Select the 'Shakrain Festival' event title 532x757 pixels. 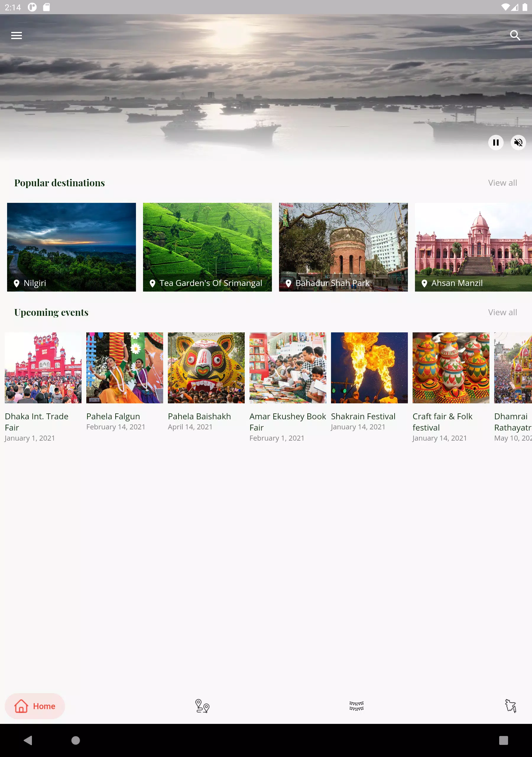pyautogui.click(x=363, y=416)
